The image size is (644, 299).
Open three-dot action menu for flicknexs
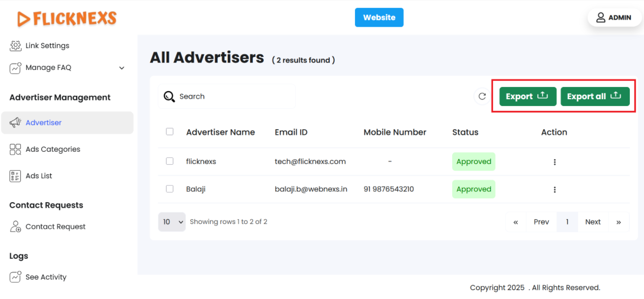click(555, 162)
